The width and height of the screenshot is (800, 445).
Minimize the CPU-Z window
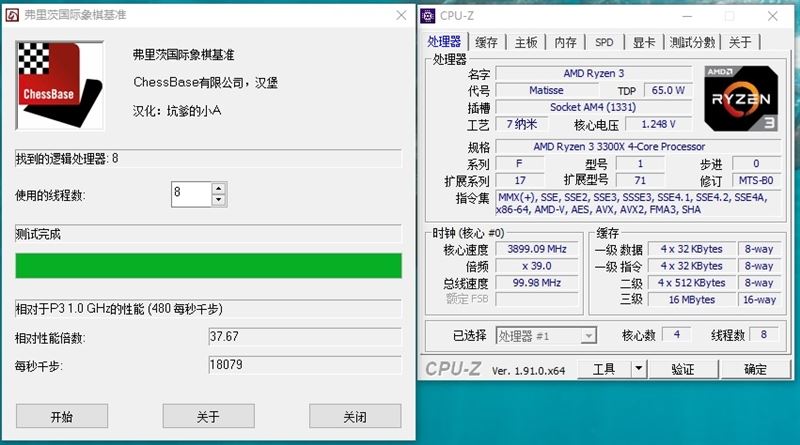[687, 16]
